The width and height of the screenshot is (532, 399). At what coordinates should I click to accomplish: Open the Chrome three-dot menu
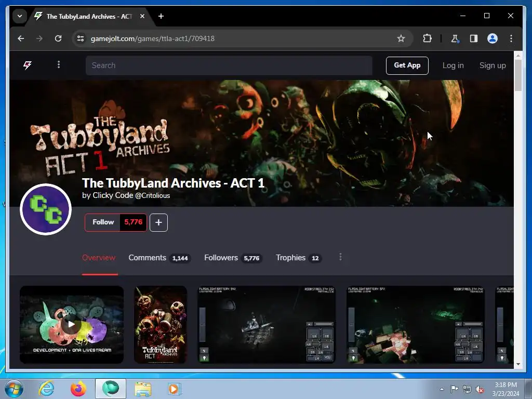[511, 38]
